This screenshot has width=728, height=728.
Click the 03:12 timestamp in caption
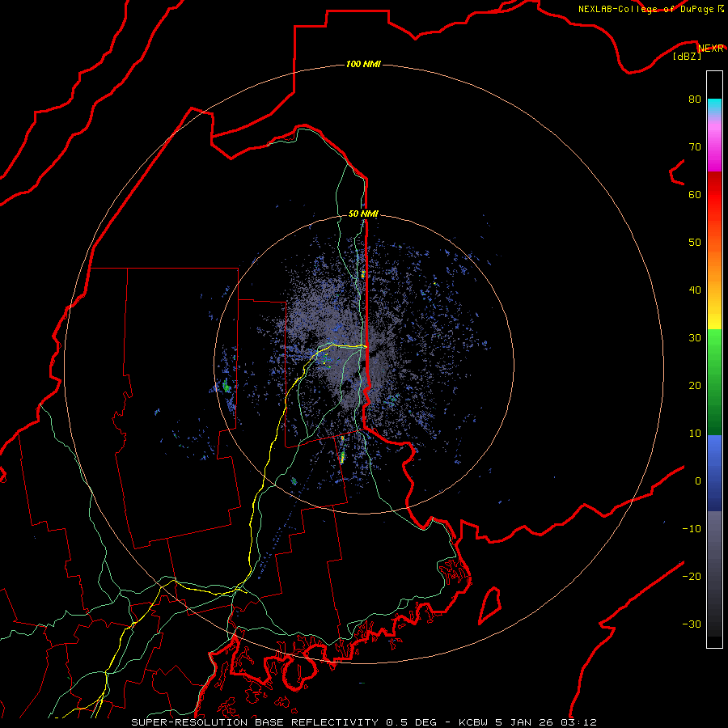[x=578, y=722]
